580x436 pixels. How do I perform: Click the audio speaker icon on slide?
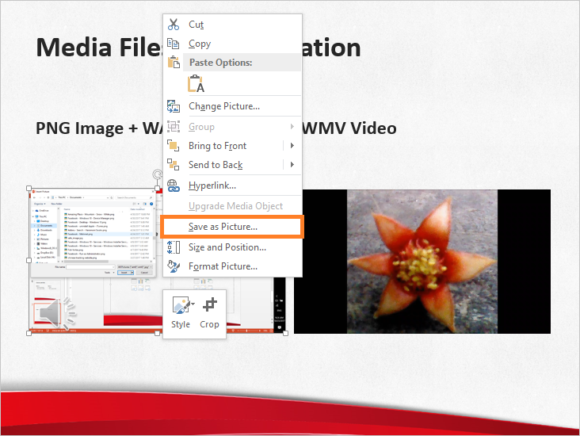[49, 313]
